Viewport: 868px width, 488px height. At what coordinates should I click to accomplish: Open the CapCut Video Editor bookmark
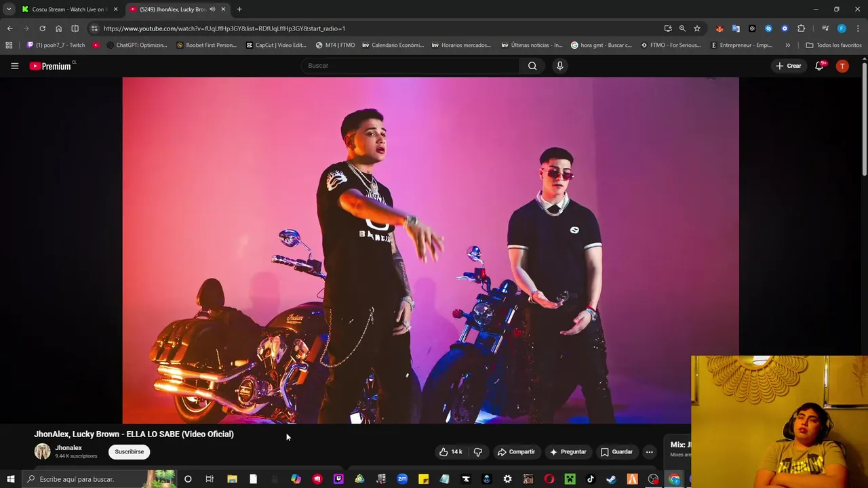coord(276,45)
